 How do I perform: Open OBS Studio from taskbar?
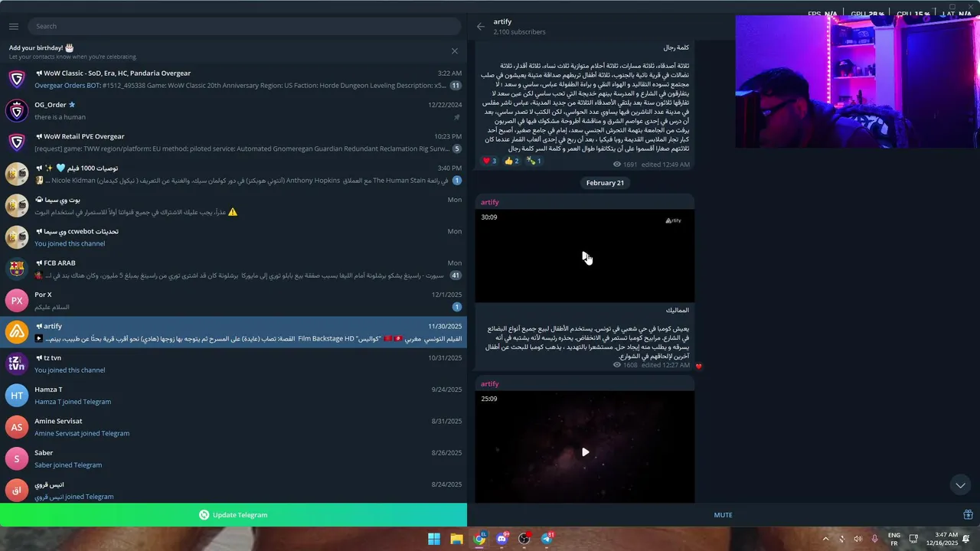pos(524,539)
